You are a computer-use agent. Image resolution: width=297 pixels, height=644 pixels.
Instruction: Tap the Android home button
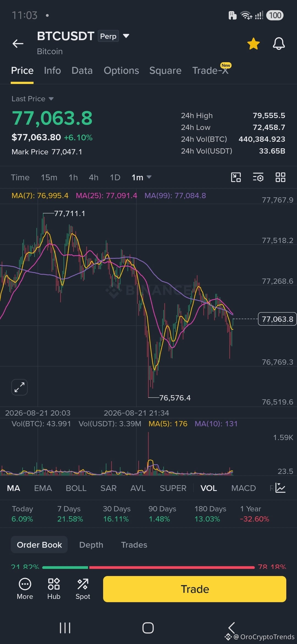148,628
